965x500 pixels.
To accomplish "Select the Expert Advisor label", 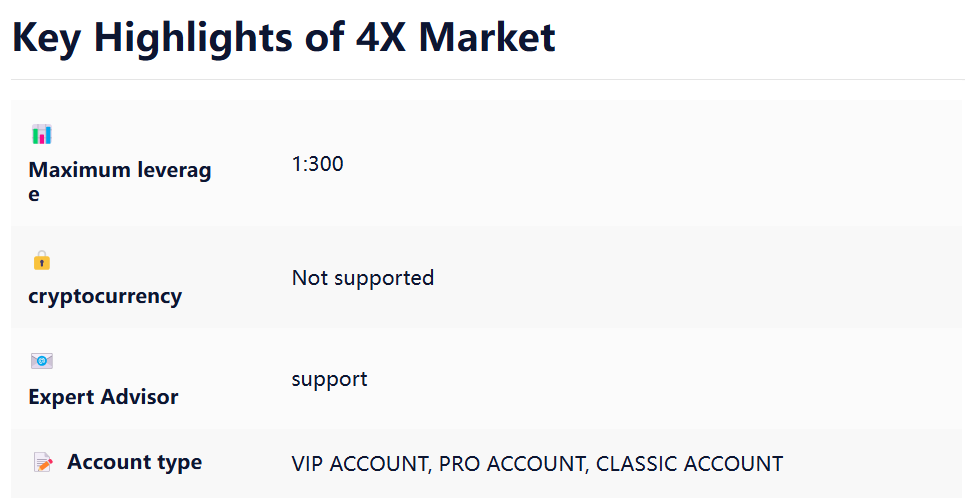I will pos(103,397).
